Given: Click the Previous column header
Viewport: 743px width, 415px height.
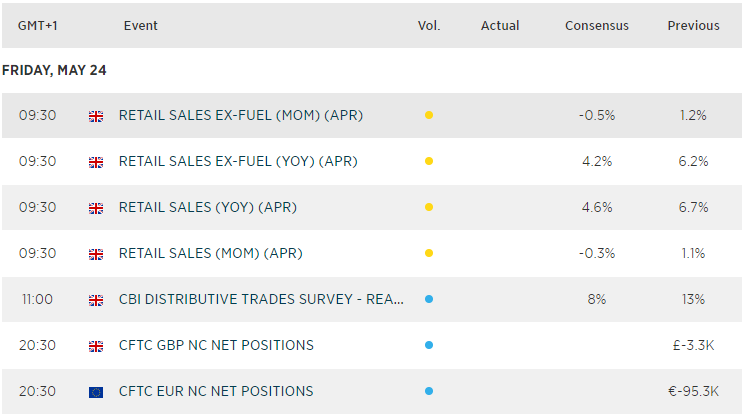Looking at the screenshot, I should (x=693, y=26).
